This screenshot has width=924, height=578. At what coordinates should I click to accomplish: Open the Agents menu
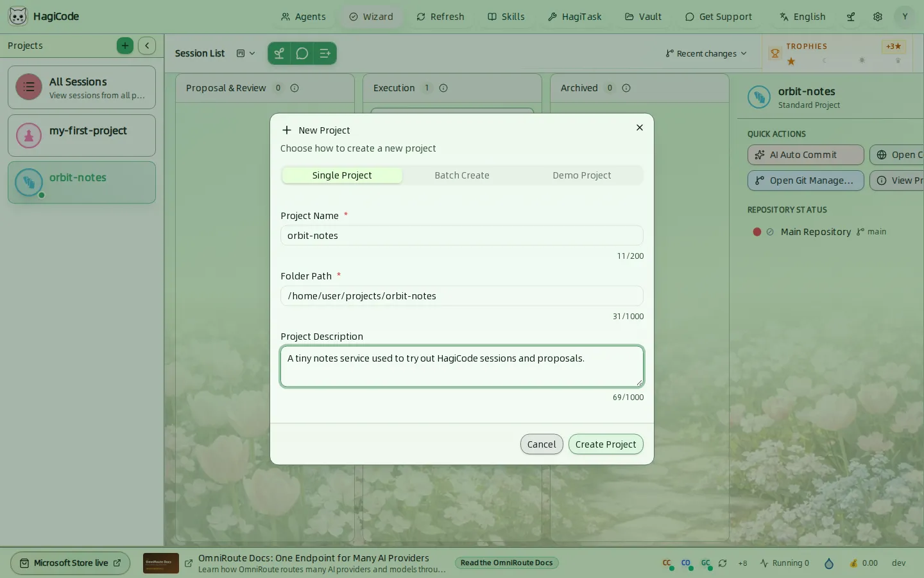(304, 17)
